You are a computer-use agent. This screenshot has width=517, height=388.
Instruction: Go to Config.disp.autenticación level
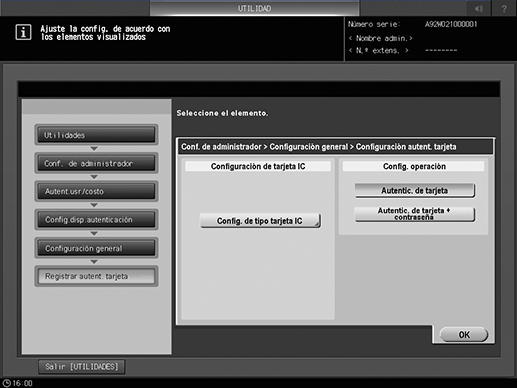click(96, 220)
